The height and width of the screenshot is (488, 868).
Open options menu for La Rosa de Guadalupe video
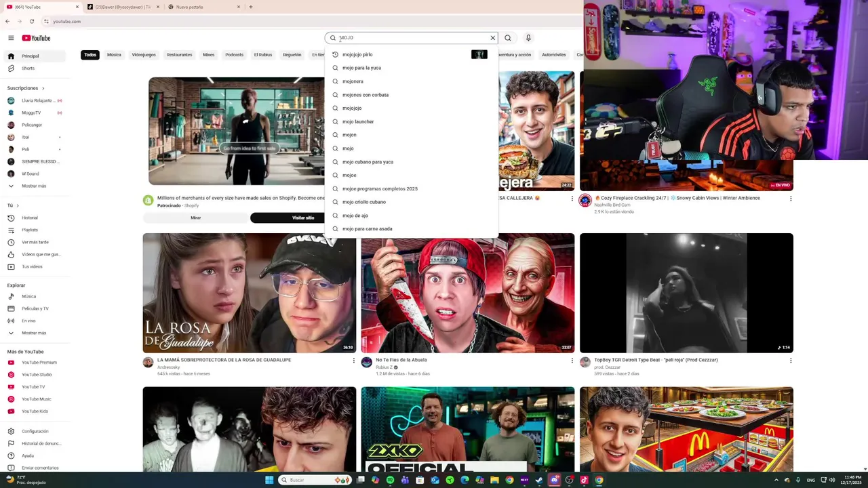coord(353,361)
